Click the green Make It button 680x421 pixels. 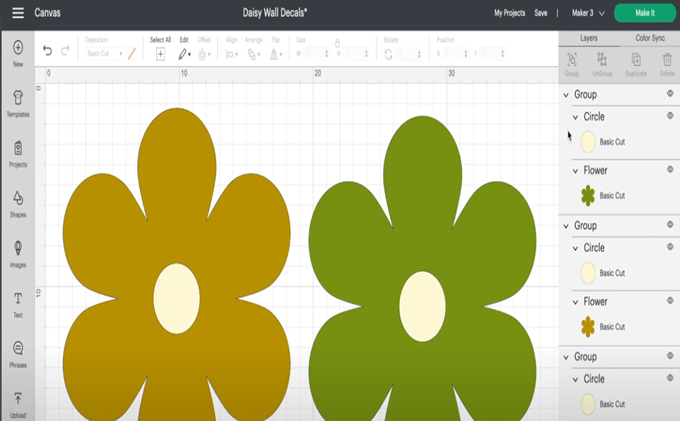click(645, 13)
